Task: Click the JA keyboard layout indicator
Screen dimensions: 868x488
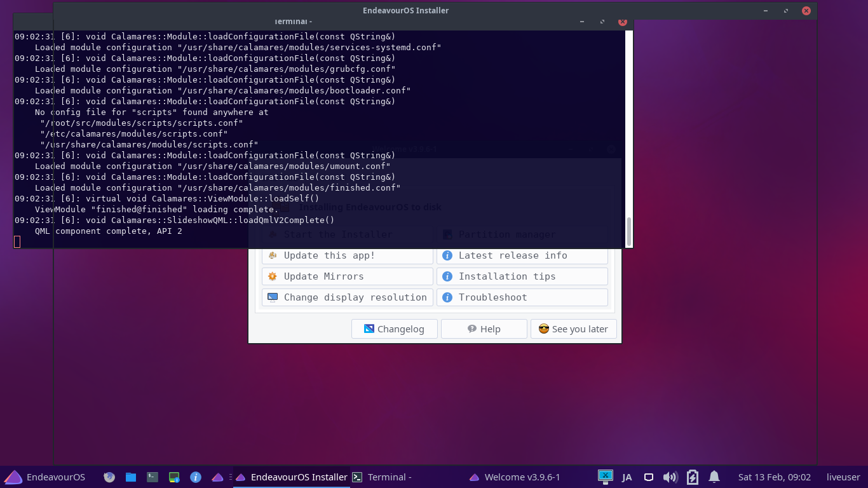Action: (627, 477)
